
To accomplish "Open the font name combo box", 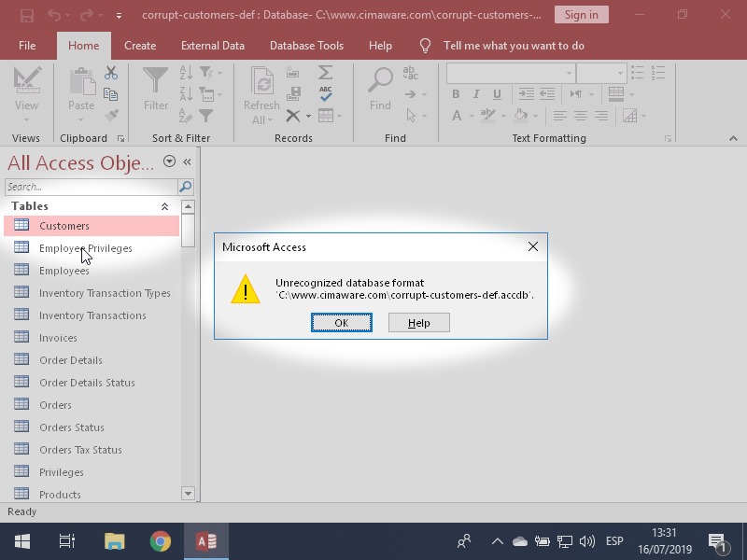I will coord(509,73).
